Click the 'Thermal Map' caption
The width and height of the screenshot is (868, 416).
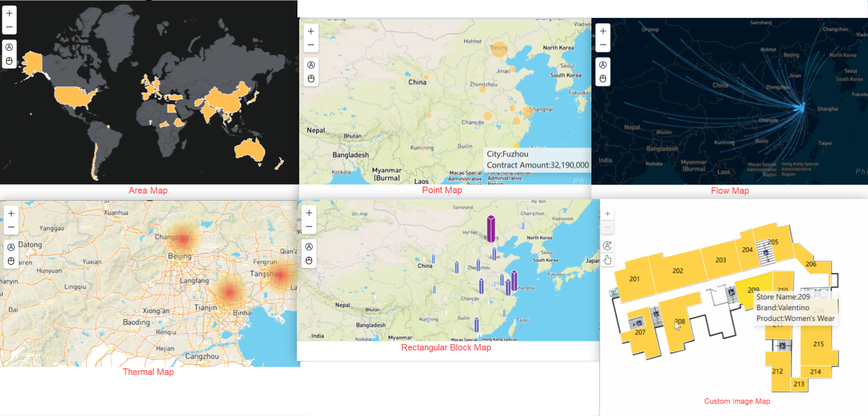tap(148, 372)
